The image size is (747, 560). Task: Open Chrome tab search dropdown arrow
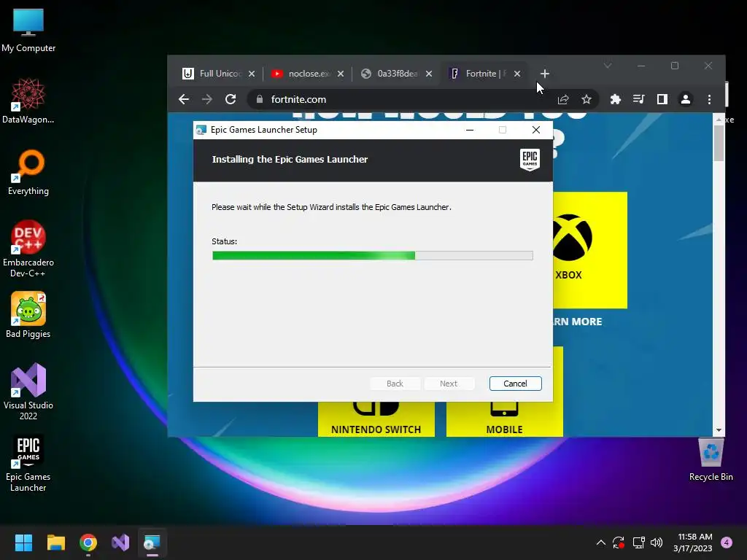point(608,65)
